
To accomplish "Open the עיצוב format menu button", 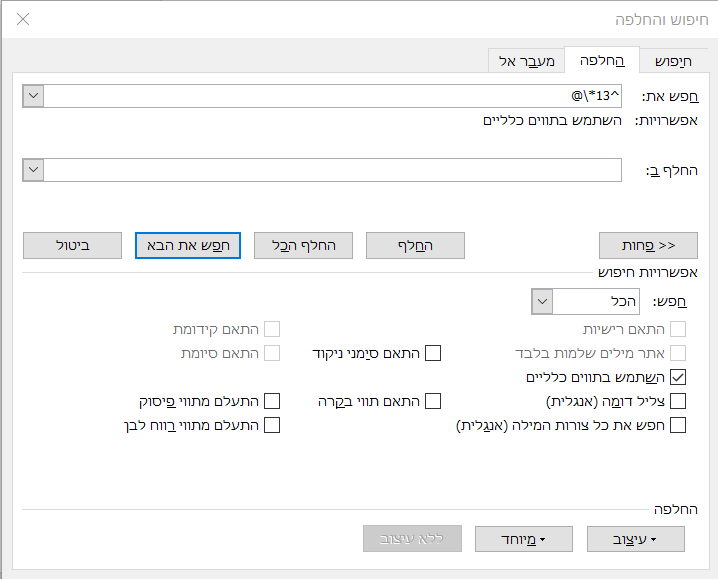I will pos(636,539).
